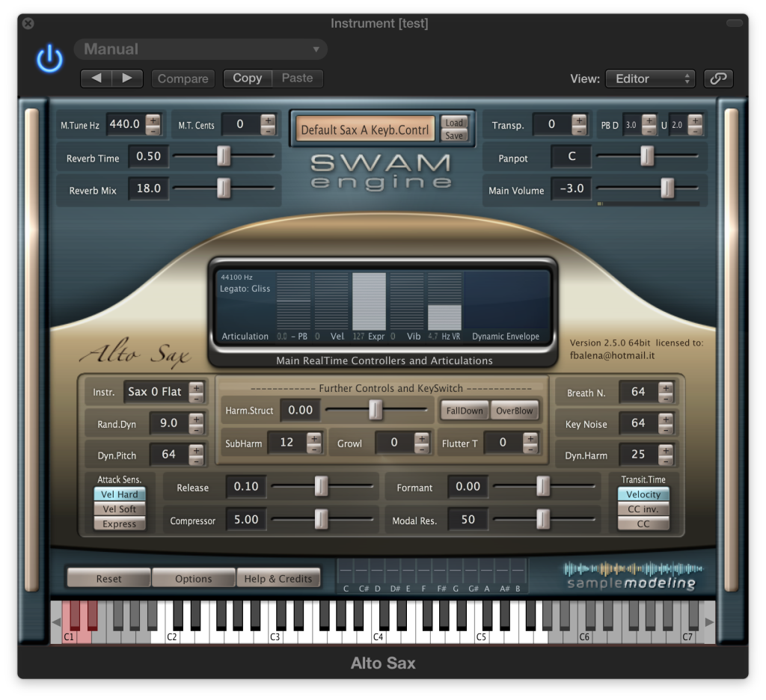Click the Paste button
The image size is (766, 700).
297,79
